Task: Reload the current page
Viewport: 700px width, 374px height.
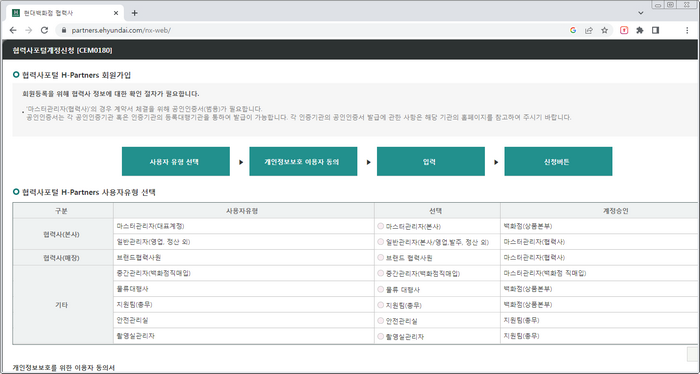Action: [44, 30]
